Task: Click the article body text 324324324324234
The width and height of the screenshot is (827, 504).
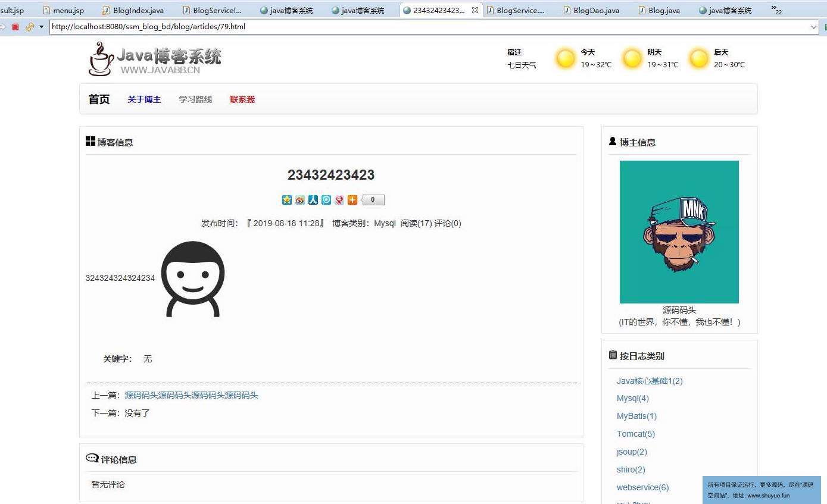Action: [x=120, y=278]
